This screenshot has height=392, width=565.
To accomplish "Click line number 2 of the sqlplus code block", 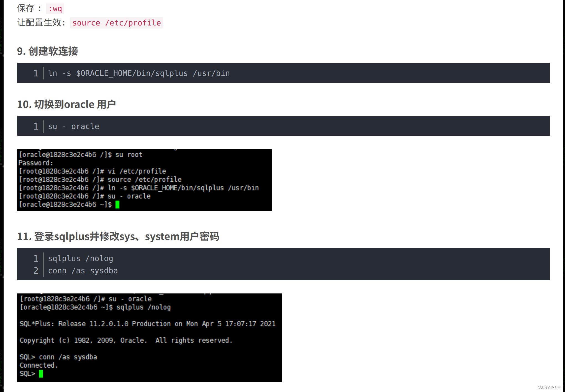I will [x=35, y=270].
